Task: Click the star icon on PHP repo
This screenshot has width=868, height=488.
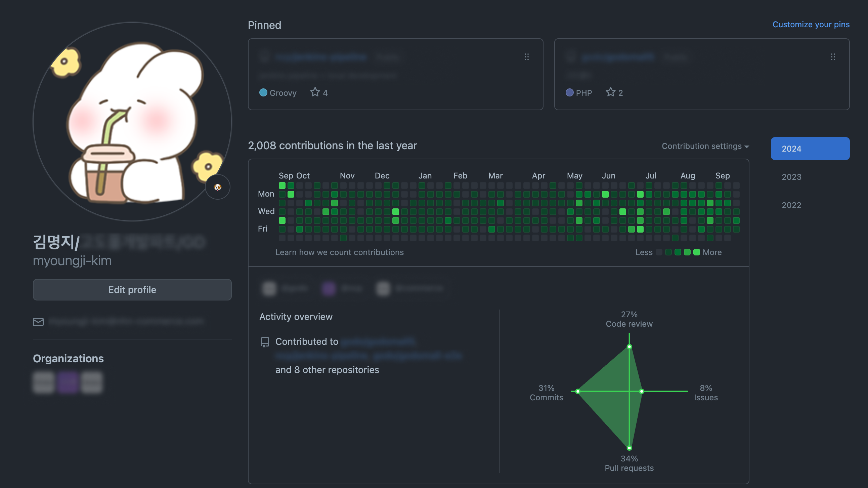Action: pyautogui.click(x=610, y=92)
